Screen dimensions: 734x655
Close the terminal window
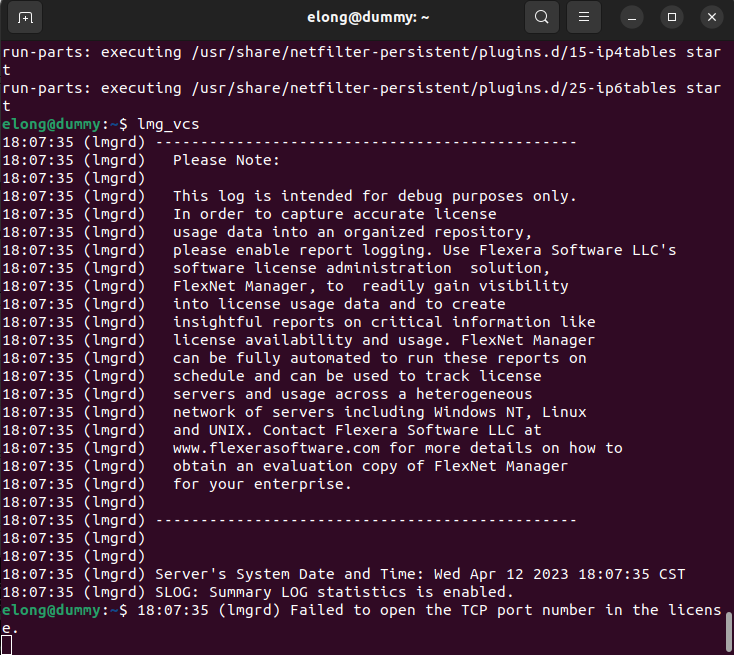(710, 17)
